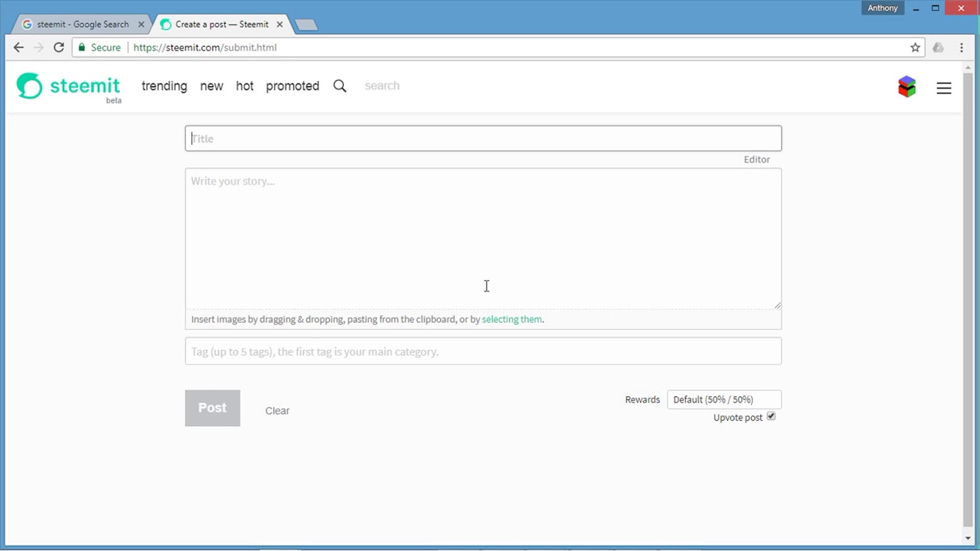The height and width of the screenshot is (551, 980).
Task: Click the browser address bar URL
Action: coord(205,47)
